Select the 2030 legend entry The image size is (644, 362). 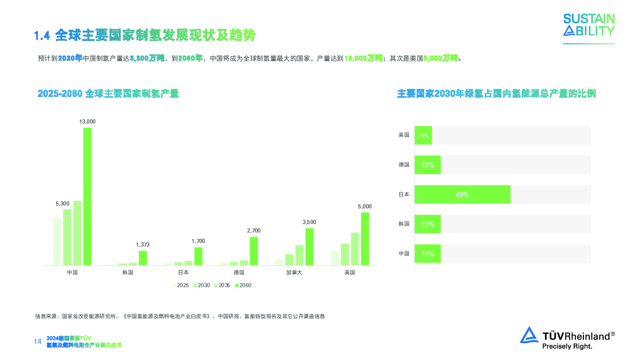click(x=201, y=286)
